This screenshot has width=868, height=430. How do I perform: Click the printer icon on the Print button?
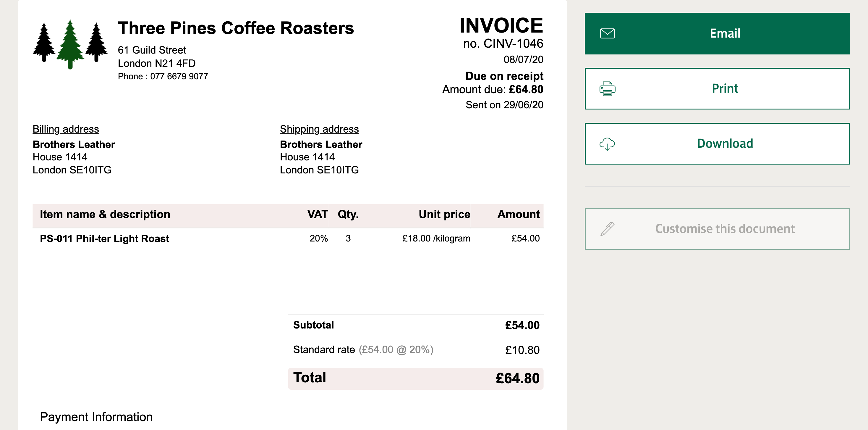tap(607, 89)
